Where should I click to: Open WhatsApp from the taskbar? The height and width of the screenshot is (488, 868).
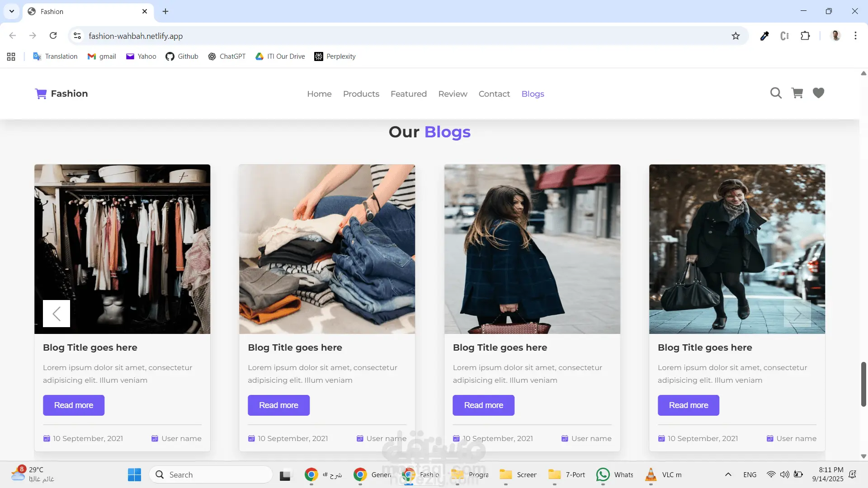(x=603, y=474)
